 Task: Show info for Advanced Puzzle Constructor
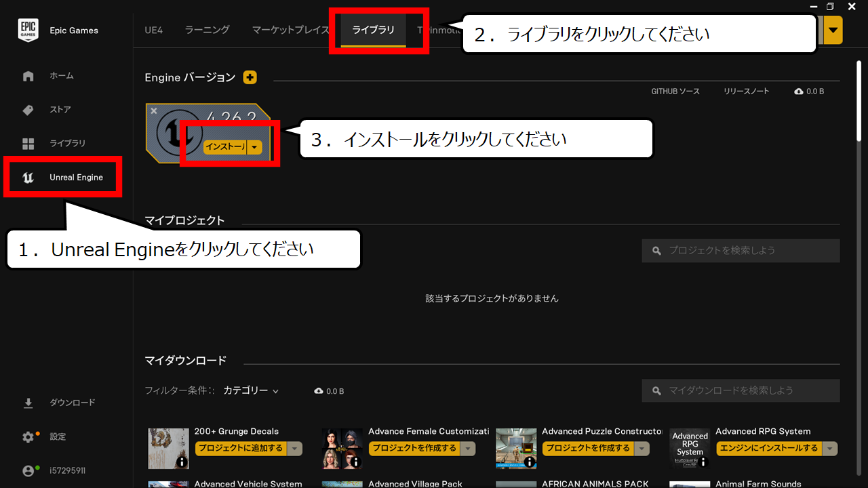[x=530, y=462]
